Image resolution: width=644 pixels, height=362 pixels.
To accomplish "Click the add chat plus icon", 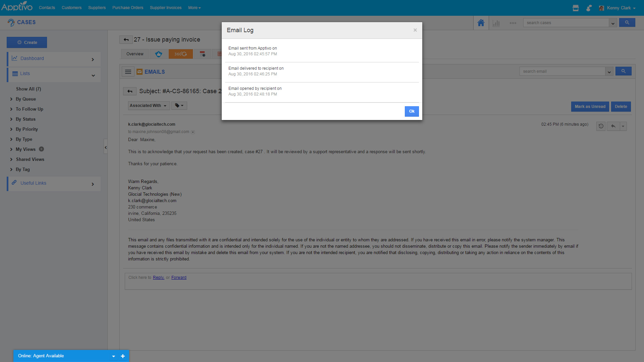I will [x=123, y=356].
